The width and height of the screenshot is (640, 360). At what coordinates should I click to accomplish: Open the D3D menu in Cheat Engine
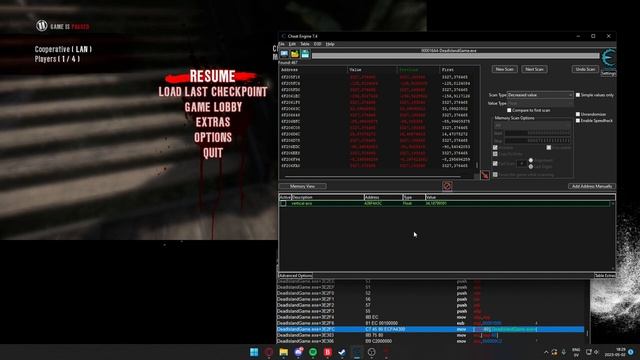pos(318,44)
